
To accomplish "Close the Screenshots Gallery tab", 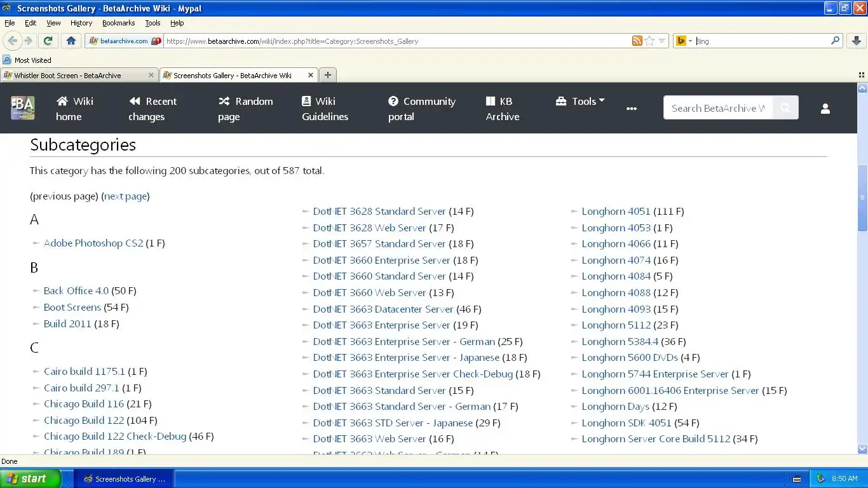I will [311, 75].
